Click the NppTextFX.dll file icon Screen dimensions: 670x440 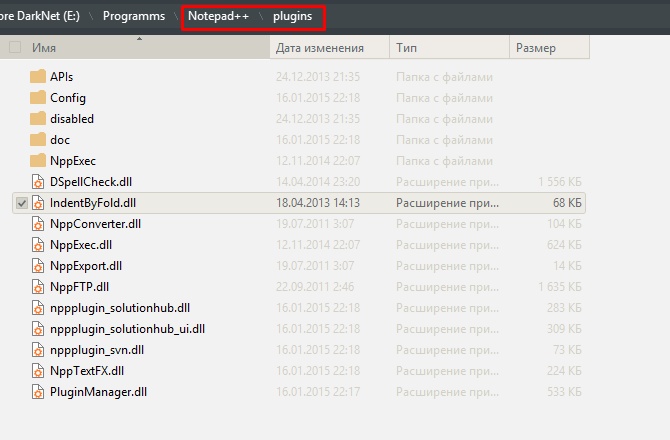(x=38, y=371)
